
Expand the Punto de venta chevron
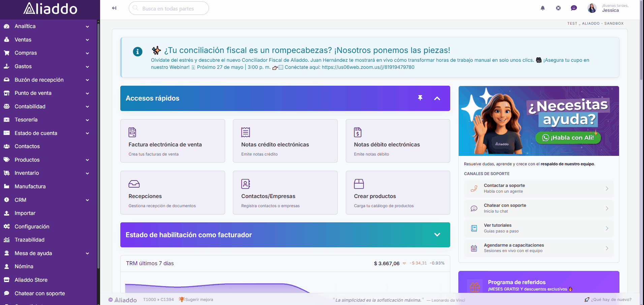[x=87, y=93]
